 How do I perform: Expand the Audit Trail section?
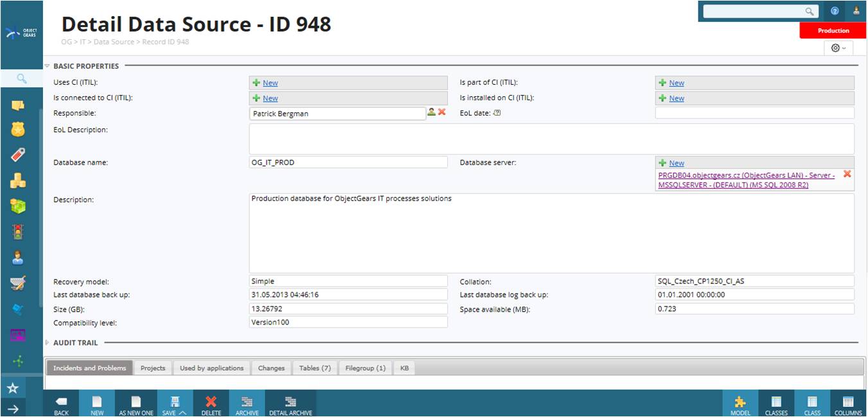tap(48, 342)
